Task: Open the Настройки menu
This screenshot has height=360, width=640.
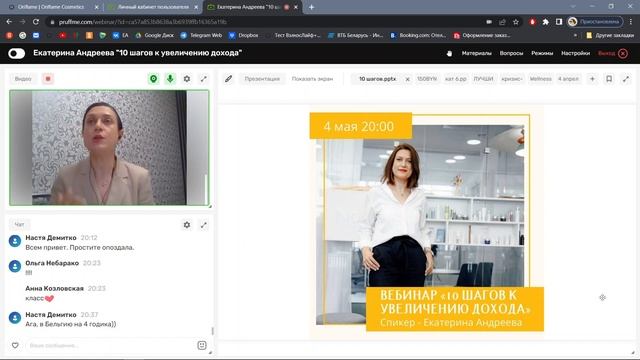Action: tap(575, 53)
